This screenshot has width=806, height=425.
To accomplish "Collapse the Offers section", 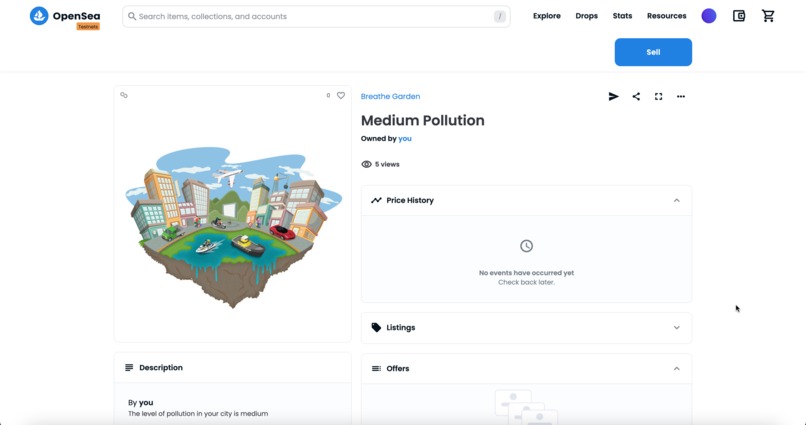I will coord(676,368).
